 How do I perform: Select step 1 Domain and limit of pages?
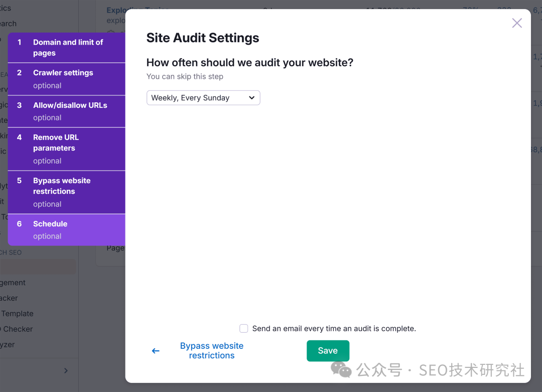tap(66, 48)
